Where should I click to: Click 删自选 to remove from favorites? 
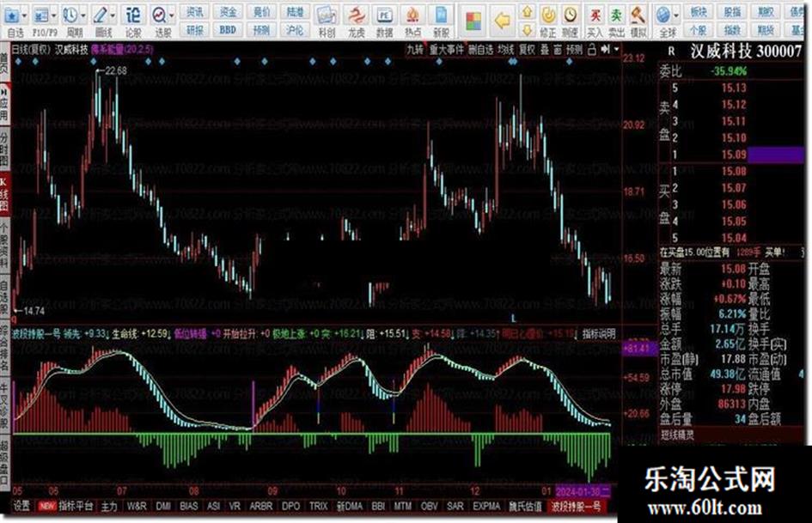pyautogui.click(x=480, y=50)
